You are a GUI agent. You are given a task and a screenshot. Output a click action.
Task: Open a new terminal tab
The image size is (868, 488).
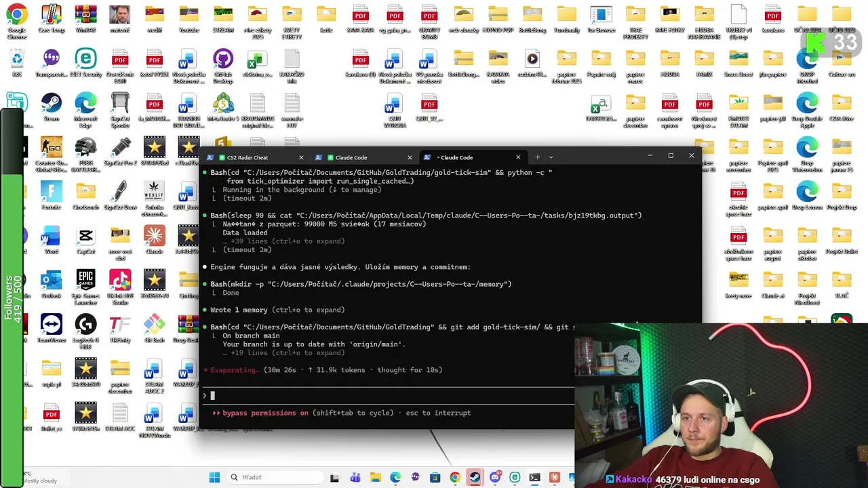click(538, 157)
